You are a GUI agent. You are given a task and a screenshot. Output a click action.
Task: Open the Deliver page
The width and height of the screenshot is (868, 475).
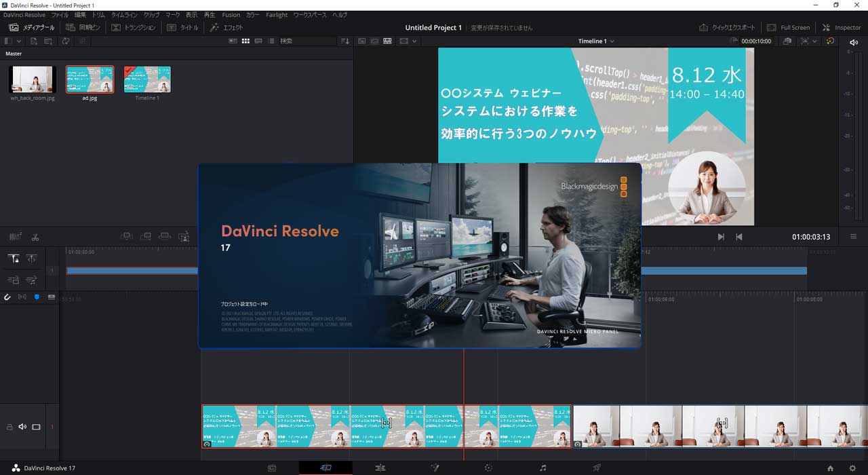(595, 468)
